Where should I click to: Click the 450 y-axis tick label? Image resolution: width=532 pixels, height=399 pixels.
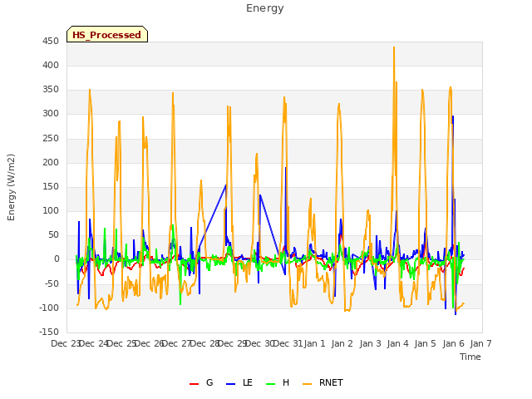tap(51, 42)
